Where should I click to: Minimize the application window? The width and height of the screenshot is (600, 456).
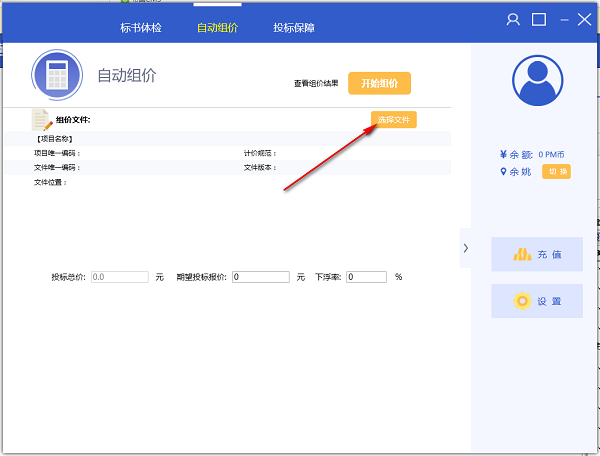pos(563,19)
